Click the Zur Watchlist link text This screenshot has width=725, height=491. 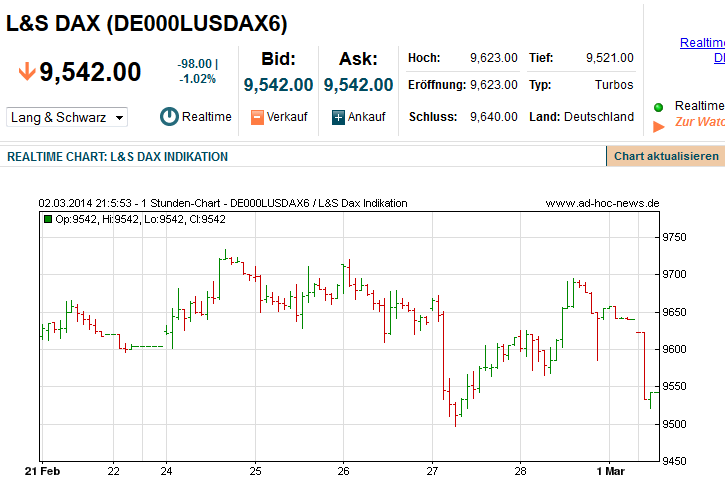pos(700,122)
